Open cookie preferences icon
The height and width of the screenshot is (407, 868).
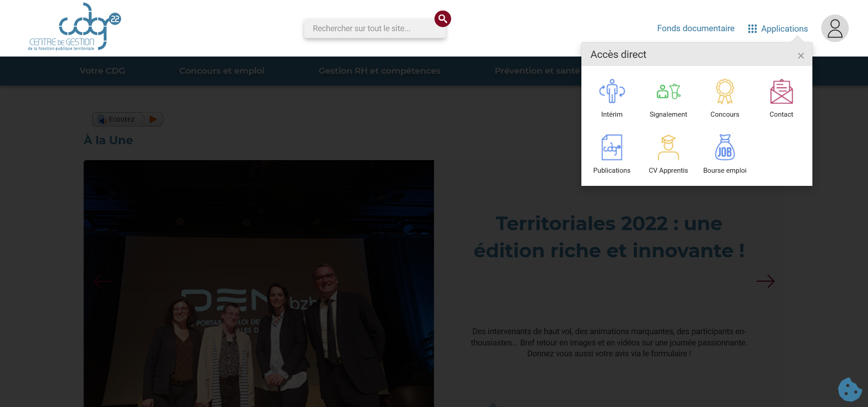pyautogui.click(x=849, y=389)
